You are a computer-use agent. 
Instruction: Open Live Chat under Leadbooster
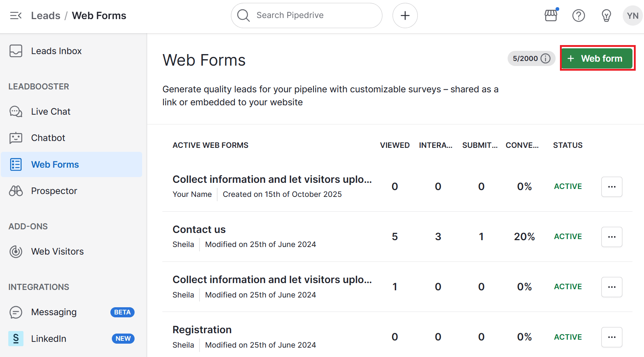pos(50,111)
